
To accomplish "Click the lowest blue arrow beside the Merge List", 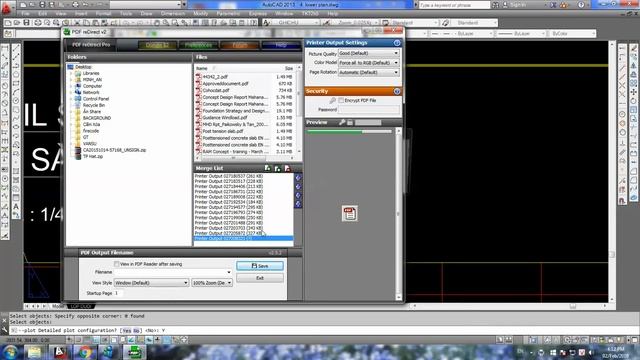I will [x=298, y=204].
